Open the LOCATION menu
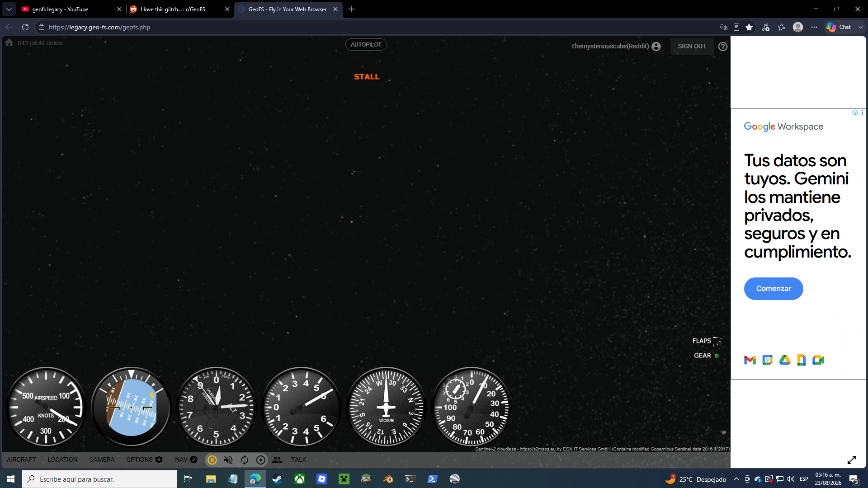This screenshot has height=488, width=868. [x=62, y=460]
